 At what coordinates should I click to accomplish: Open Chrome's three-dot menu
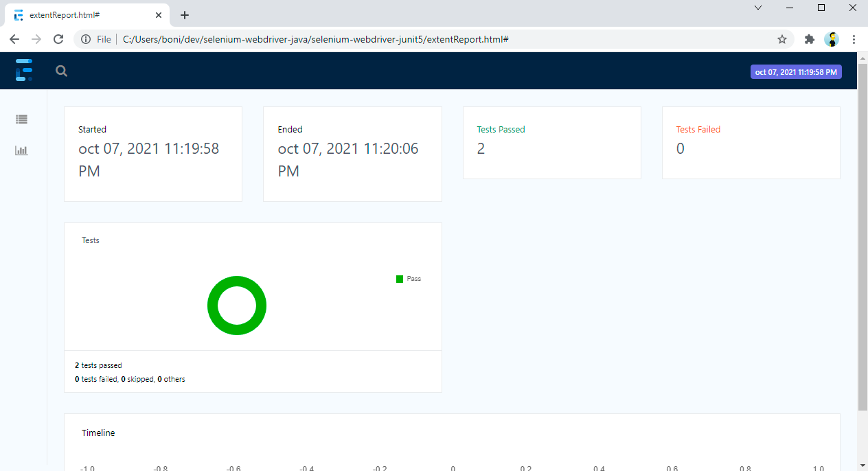point(854,39)
